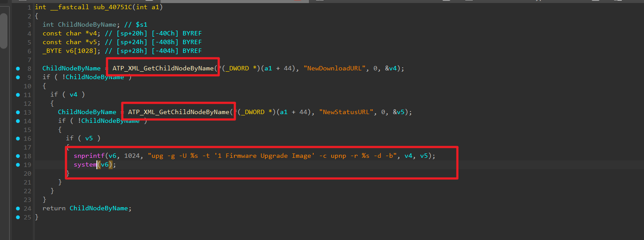This screenshot has width=644, height=240.
Task: Click breakpoint marker beside line 18
Action: [x=18, y=156]
